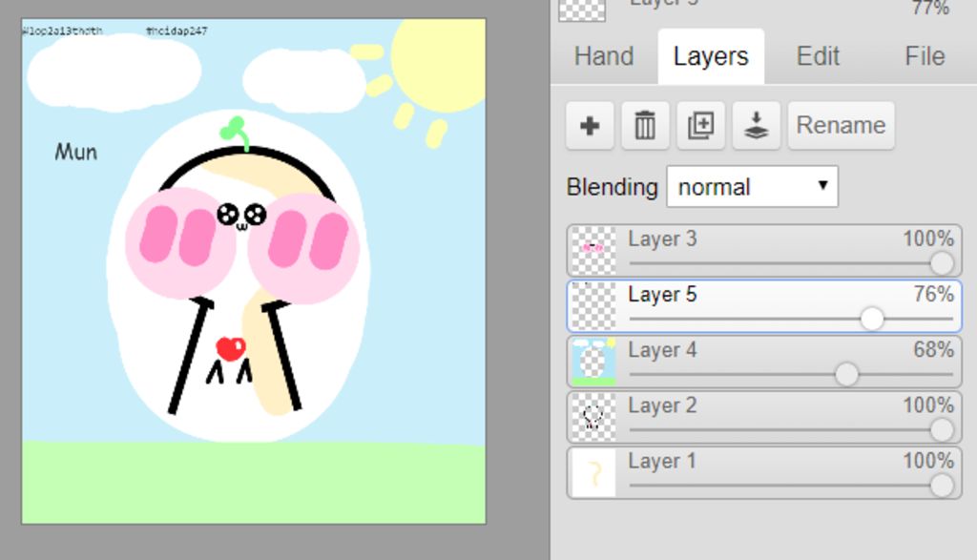The height and width of the screenshot is (560, 977).
Task: Merge layer down icon button
Action: pyautogui.click(x=756, y=125)
